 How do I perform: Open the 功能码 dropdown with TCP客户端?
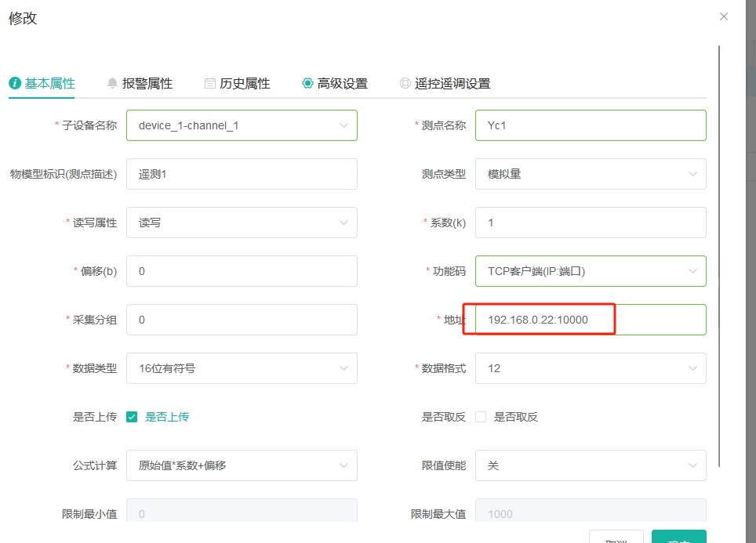(x=591, y=271)
